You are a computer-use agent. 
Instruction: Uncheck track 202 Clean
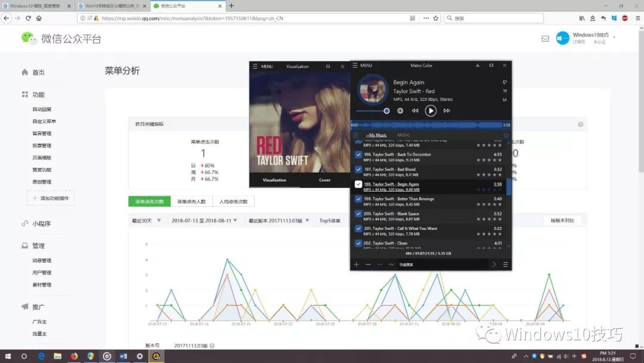pos(358,244)
